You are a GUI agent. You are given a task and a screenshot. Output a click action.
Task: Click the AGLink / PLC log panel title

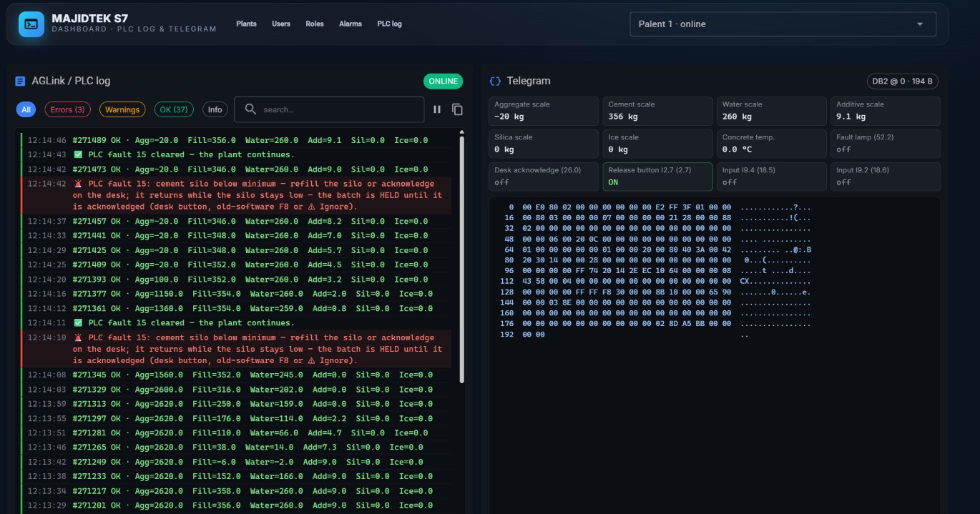point(71,81)
